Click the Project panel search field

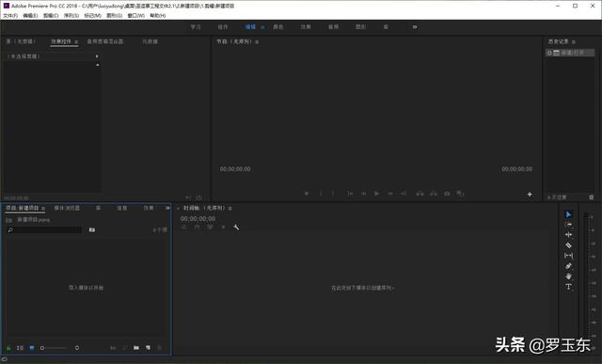point(44,229)
